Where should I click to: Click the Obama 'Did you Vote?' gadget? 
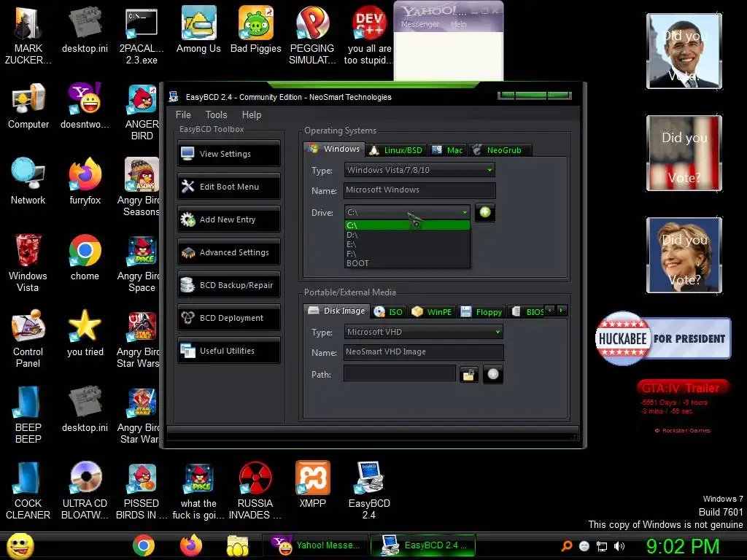pos(684,51)
